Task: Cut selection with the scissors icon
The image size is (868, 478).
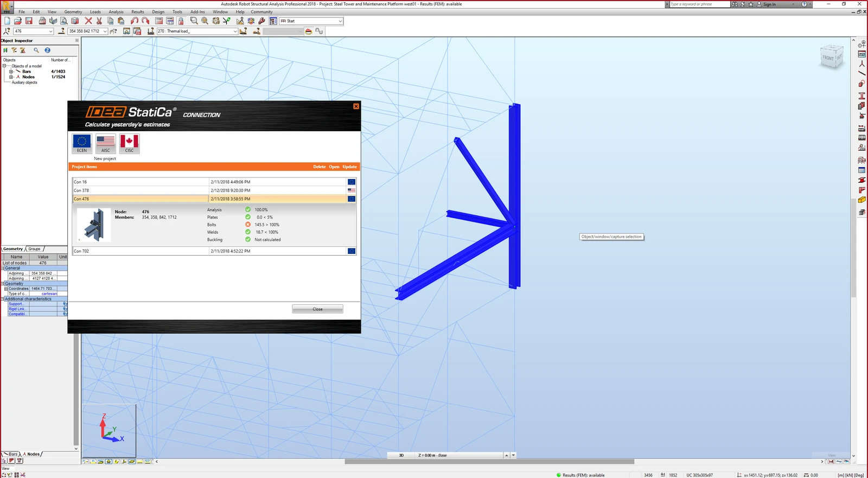Action: 99,21
